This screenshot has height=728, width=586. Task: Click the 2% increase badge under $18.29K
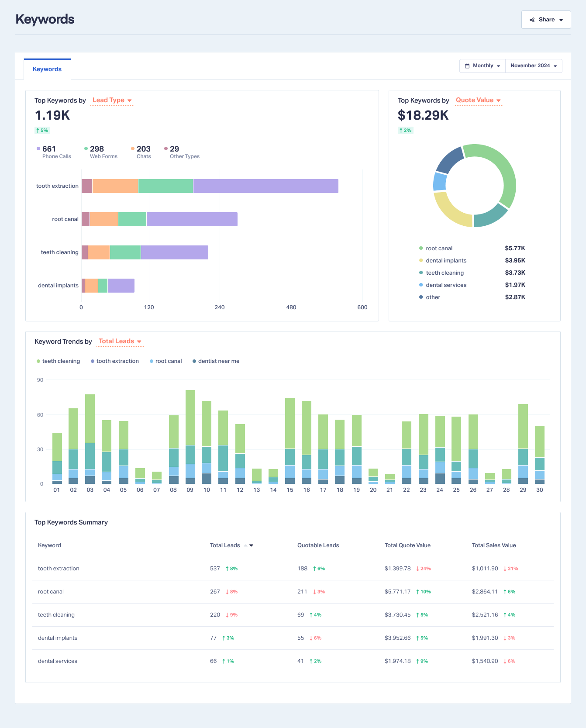(x=405, y=130)
